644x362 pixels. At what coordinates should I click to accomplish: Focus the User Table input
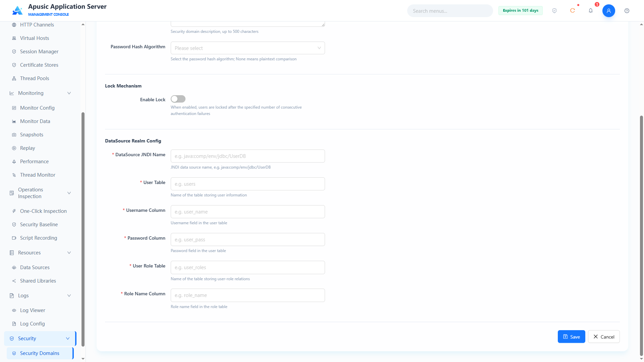click(x=248, y=184)
